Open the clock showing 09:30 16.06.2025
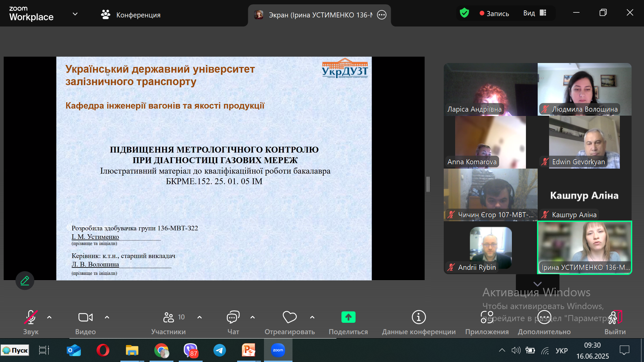644x362 pixels. pyautogui.click(x=592, y=351)
